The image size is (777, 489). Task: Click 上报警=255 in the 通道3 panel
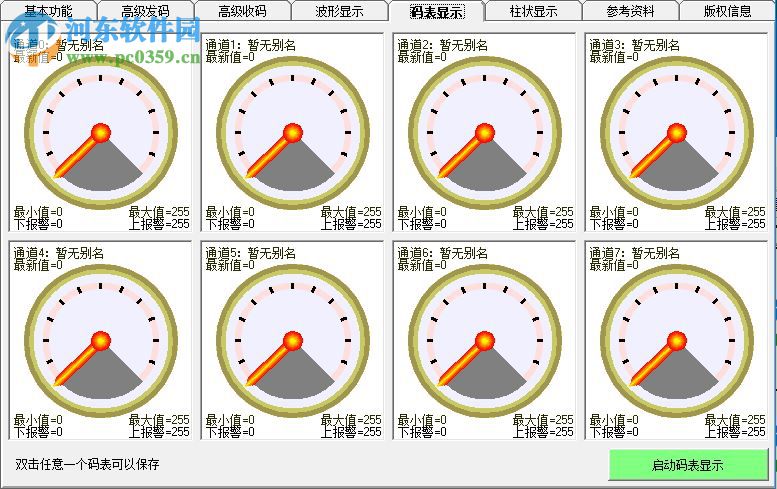click(735, 224)
